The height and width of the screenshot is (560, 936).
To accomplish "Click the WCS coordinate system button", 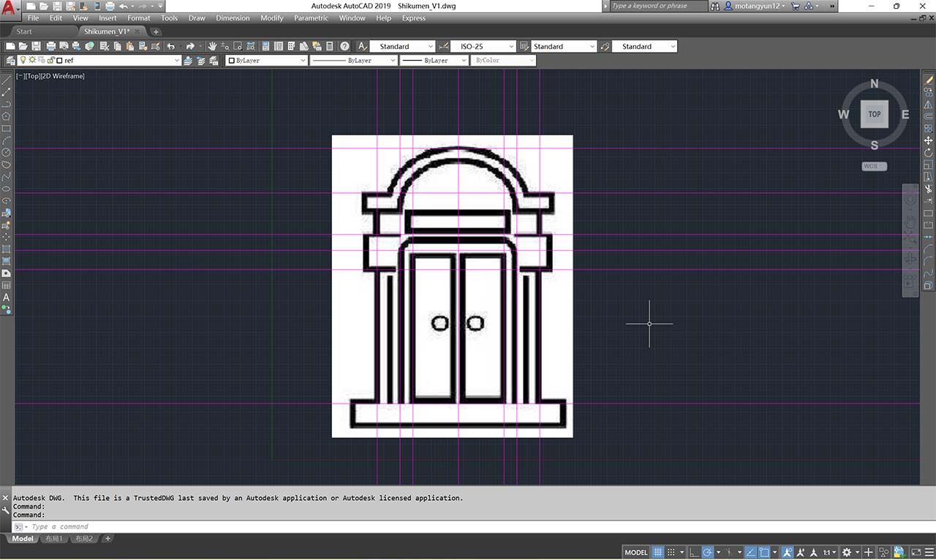I will pos(873,166).
